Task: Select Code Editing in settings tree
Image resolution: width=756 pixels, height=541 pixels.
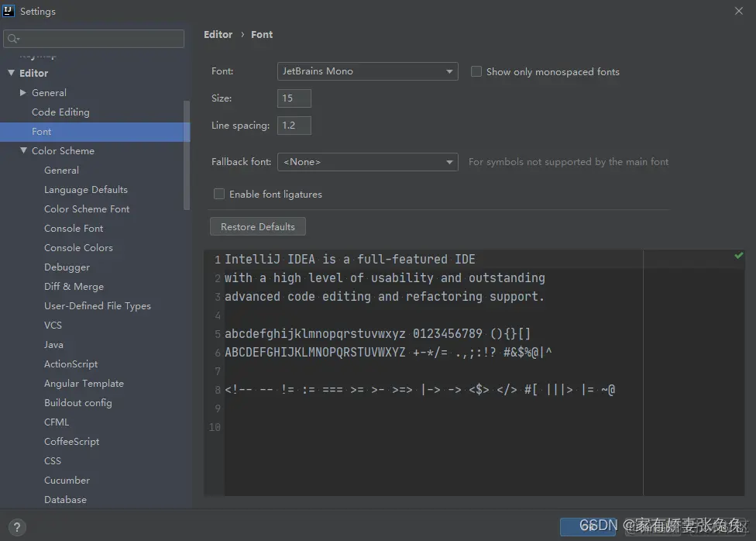Action: [x=60, y=112]
